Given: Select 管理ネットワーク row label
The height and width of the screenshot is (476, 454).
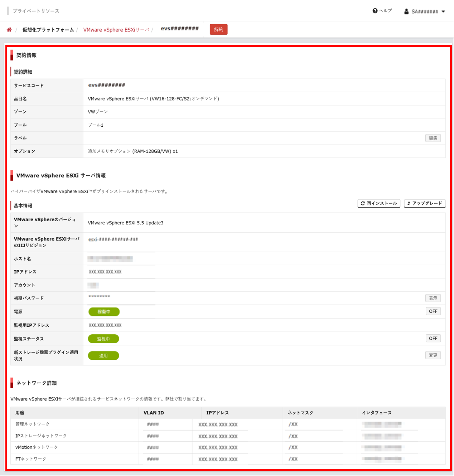Looking at the screenshot, I should (x=33, y=424).
